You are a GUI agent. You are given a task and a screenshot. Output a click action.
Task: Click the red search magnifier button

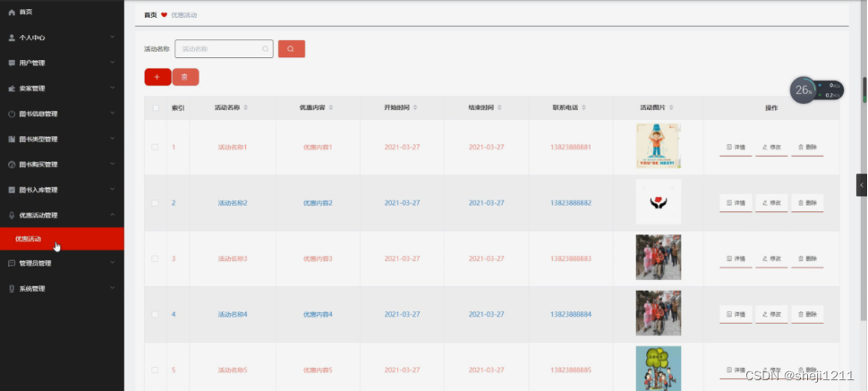click(291, 48)
